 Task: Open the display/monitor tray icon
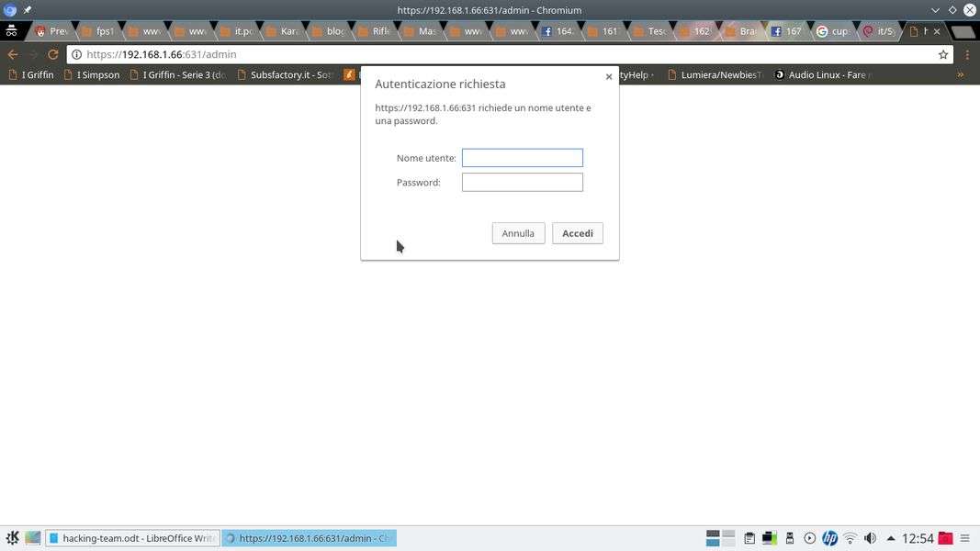770,538
